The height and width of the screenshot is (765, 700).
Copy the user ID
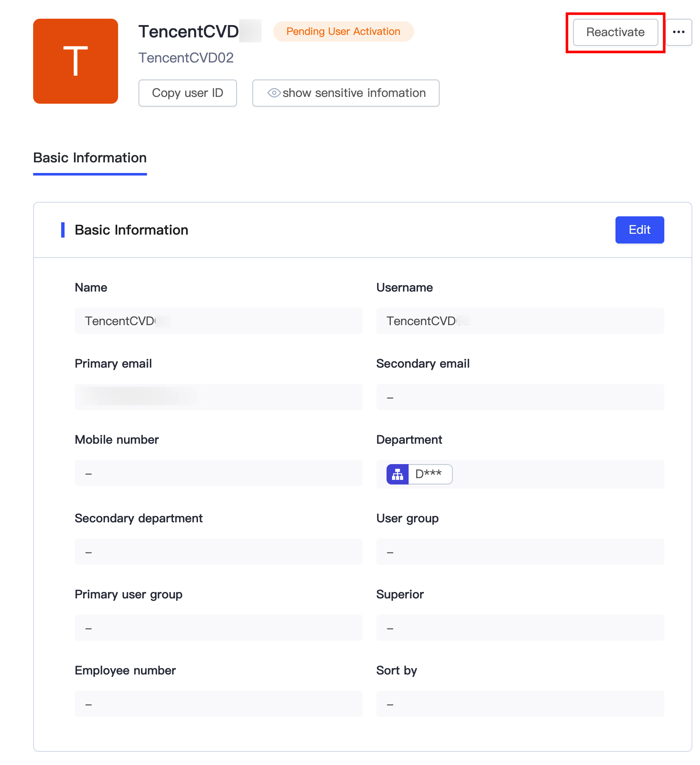[x=187, y=93]
